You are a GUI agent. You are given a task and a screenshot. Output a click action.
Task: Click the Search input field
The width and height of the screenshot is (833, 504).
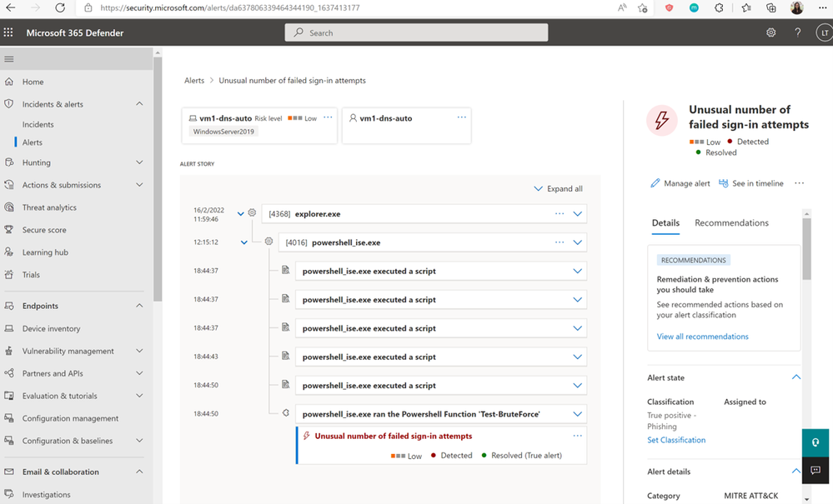(x=417, y=32)
